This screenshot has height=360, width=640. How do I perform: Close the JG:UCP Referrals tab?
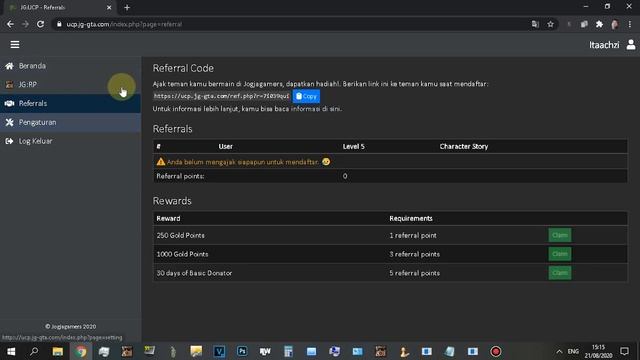click(x=109, y=7)
